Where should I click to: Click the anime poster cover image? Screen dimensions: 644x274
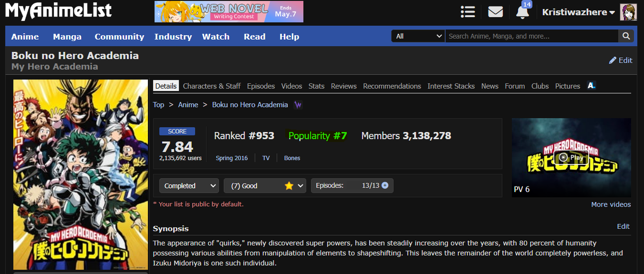pyautogui.click(x=80, y=174)
